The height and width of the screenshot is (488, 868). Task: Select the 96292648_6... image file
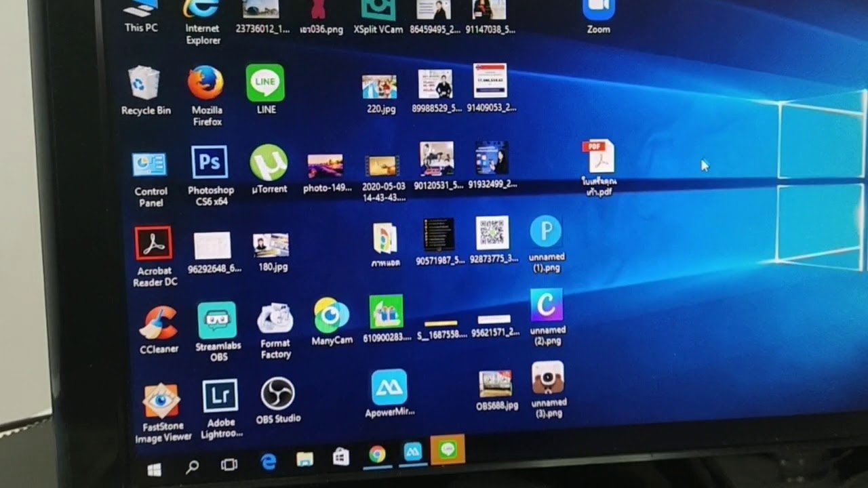tap(214, 253)
